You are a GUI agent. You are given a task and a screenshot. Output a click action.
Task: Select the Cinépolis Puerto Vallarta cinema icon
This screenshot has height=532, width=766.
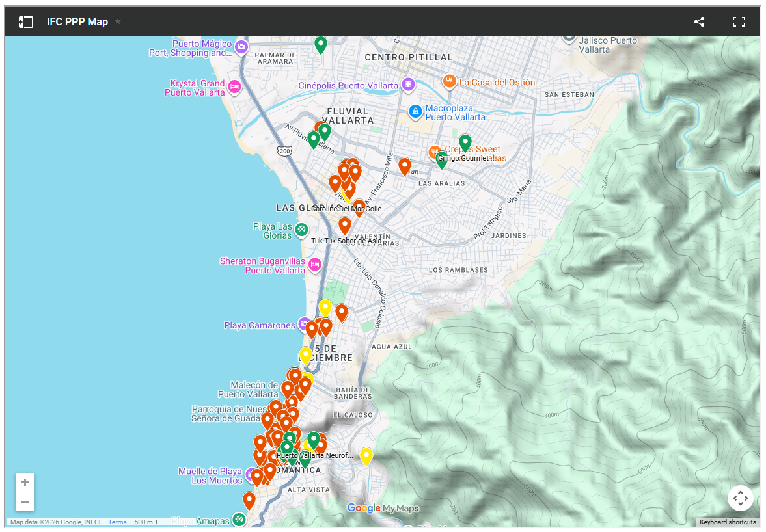tap(408, 85)
